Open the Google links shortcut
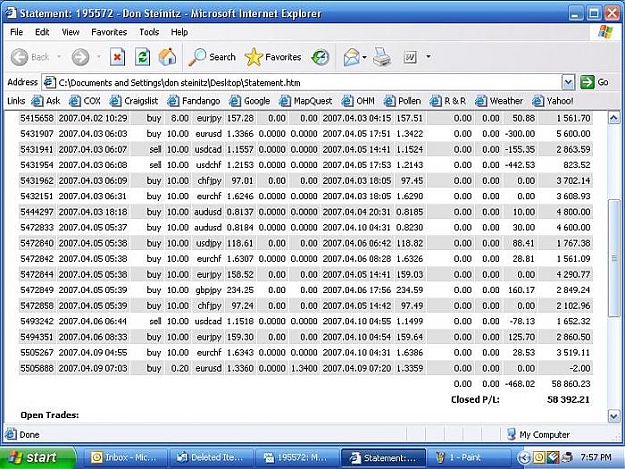This screenshot has height=469, width=625. coord(250,101)
